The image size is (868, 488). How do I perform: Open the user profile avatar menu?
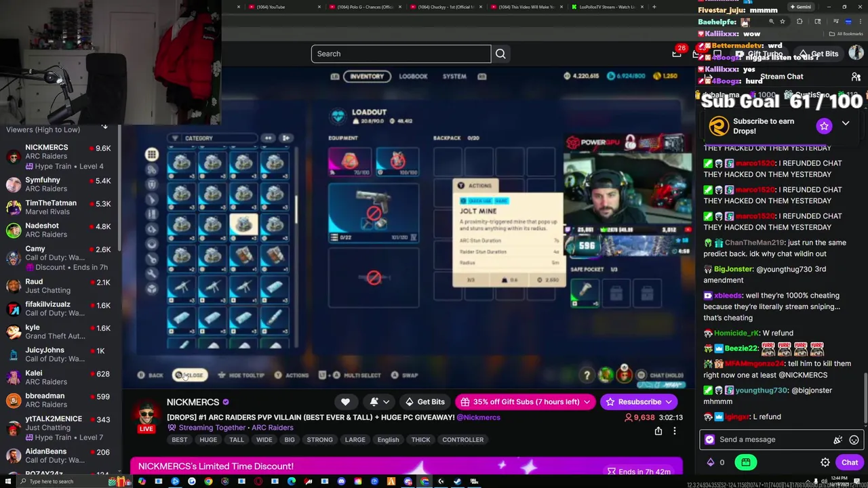click(857, 54)
